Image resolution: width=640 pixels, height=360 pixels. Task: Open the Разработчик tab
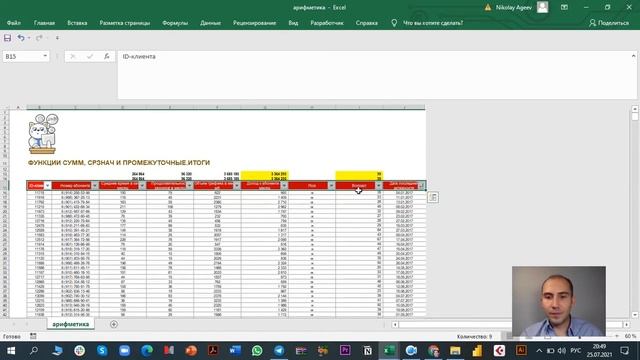327,23
